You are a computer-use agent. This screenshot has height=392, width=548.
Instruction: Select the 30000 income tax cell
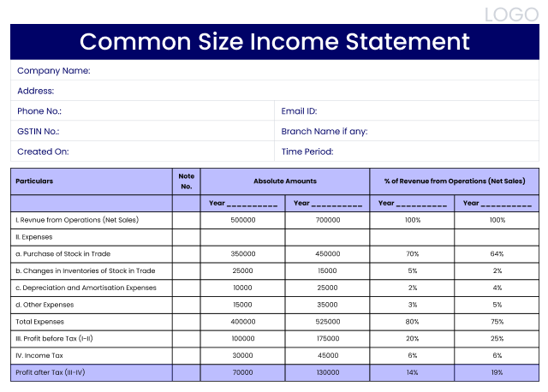(x=243, y=356)
